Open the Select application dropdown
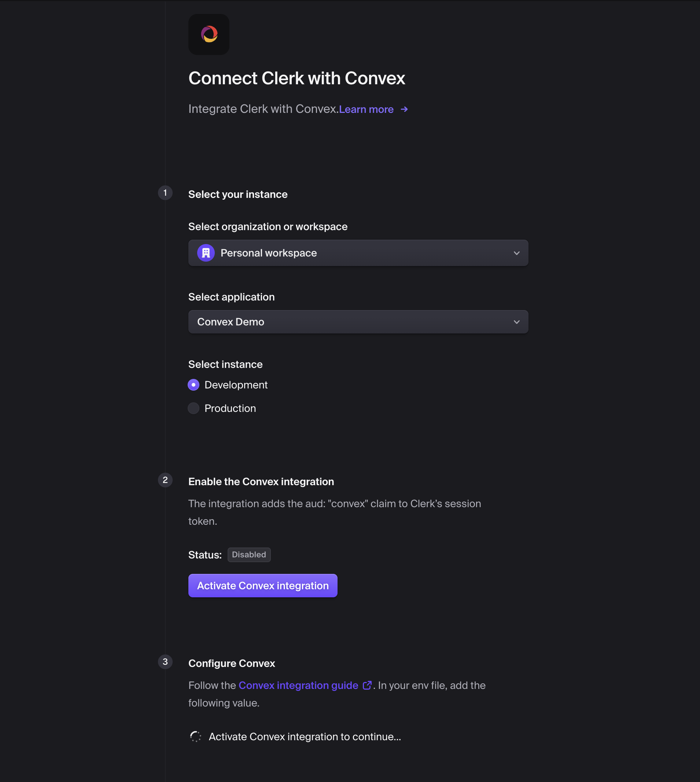The height and width of the screenshot is (782, 700). [x=358, y=321]
